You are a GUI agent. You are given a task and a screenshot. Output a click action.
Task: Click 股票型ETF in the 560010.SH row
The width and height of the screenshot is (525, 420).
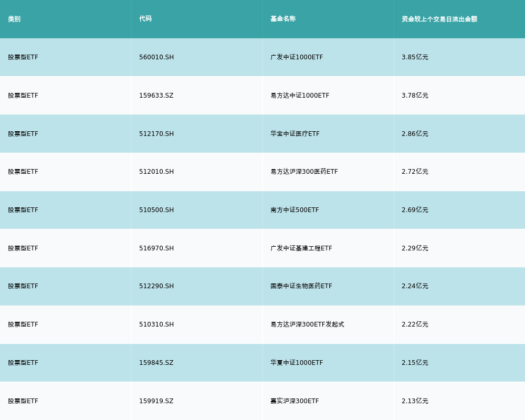pos(23,57)
